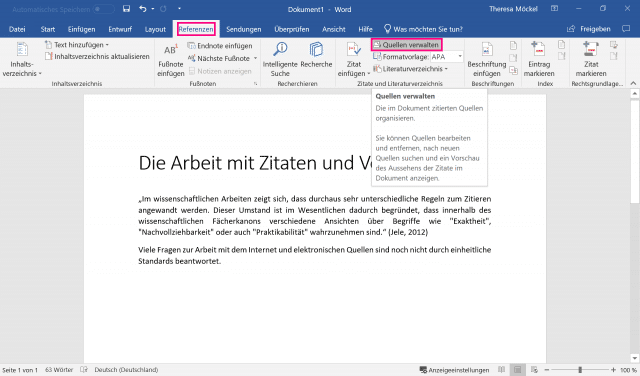Click Endnote einfügen
This screenshot has height=376, width=640.
pos(220,46)
